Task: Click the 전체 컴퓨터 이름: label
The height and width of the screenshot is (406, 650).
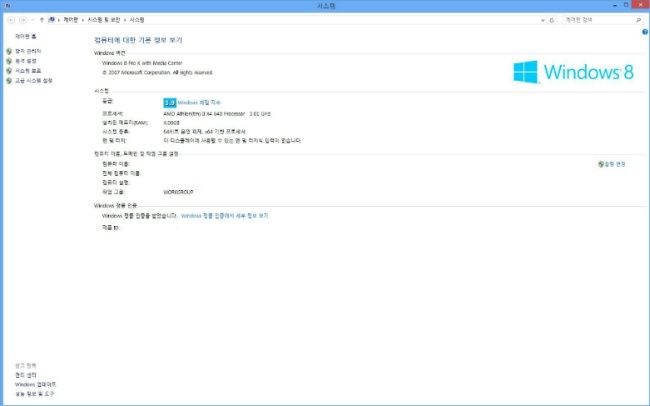Action: point(121,173)
